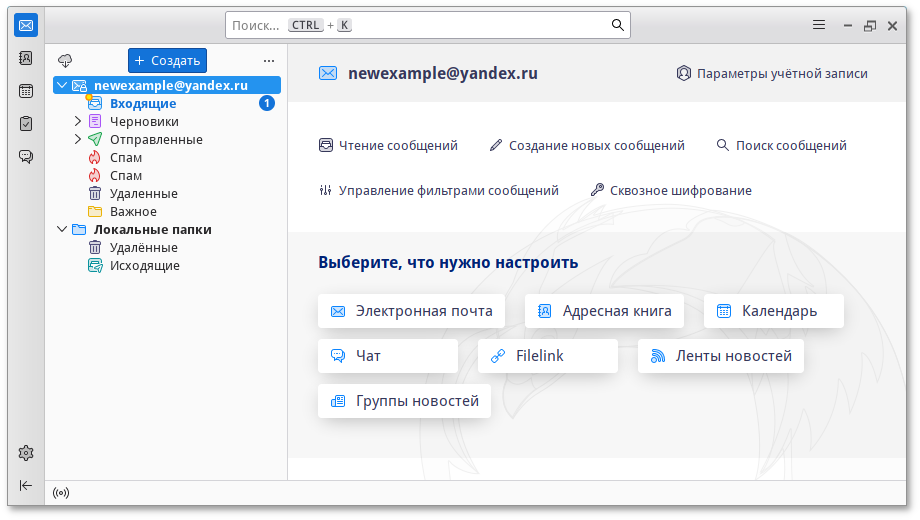Set up Календарь
The height and width of the screenshot is (520, 920).
[774, 311]
